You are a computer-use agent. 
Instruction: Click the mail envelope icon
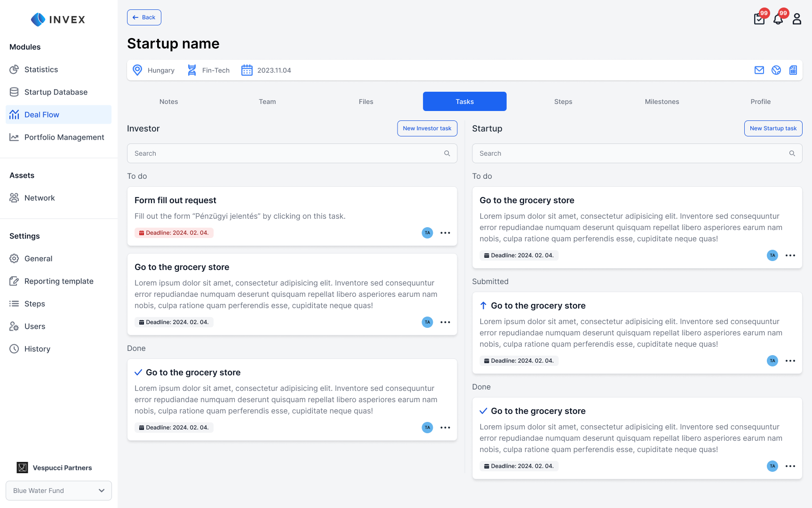point(759,70)
